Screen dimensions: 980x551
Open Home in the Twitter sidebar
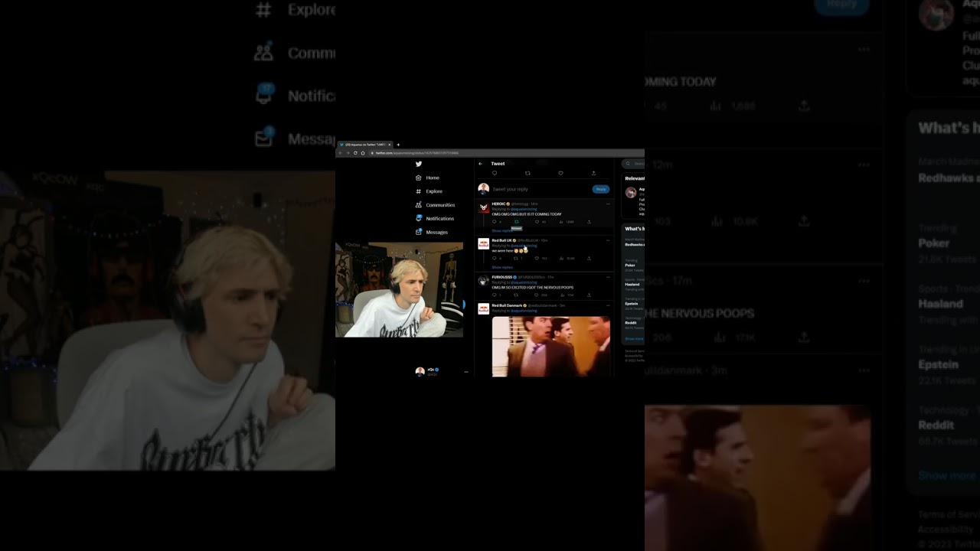click(427, 178)
